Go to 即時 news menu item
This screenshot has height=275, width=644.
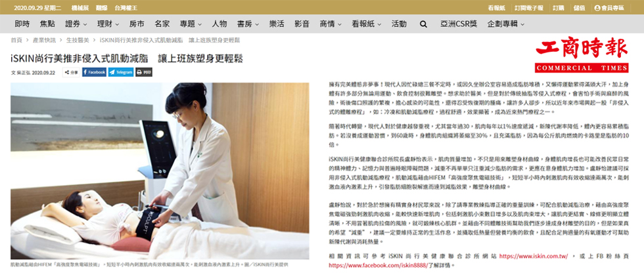pyautogui.click(x=22, y=24)
